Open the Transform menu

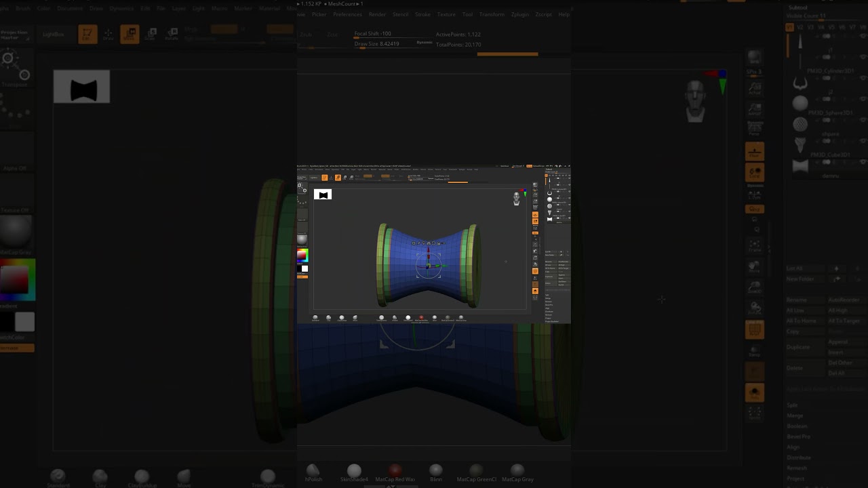492,14
